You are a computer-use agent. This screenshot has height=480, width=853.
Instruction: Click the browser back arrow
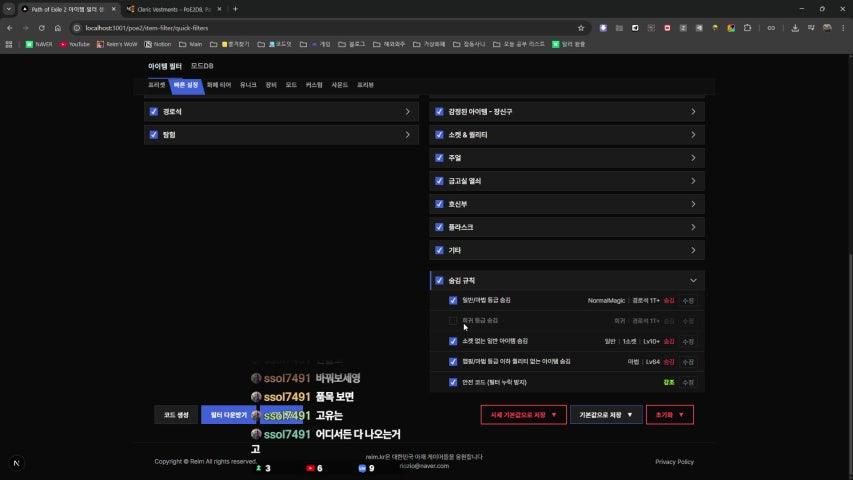(x=10, y=28)
